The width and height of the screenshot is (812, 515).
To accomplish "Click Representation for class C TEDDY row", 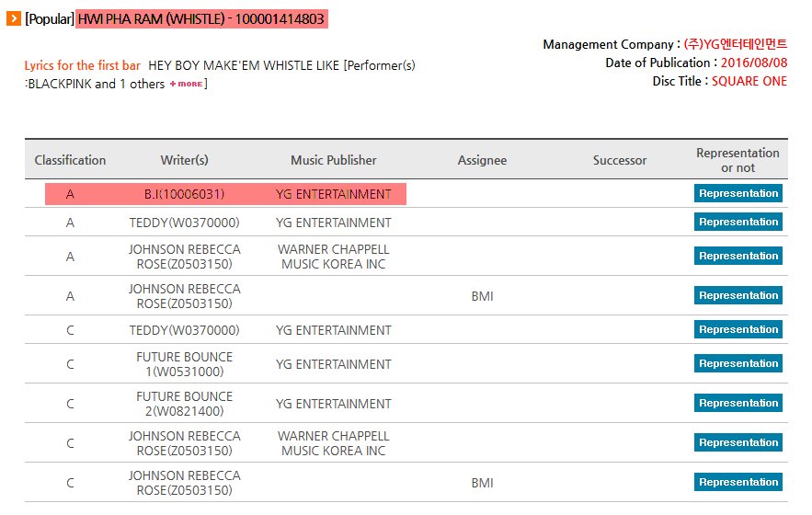I will (x=738, y=329).
